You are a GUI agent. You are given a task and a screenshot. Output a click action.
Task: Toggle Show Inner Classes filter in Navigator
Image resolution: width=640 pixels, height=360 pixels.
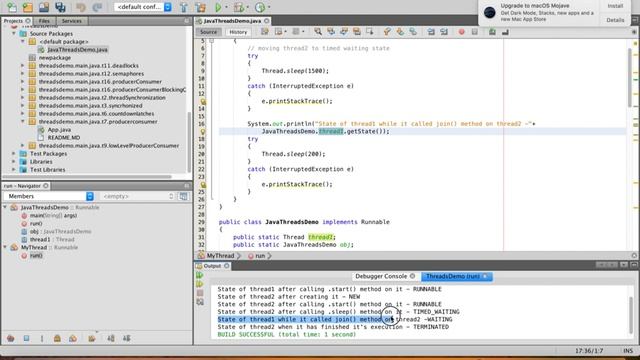(x=73, y=338)
